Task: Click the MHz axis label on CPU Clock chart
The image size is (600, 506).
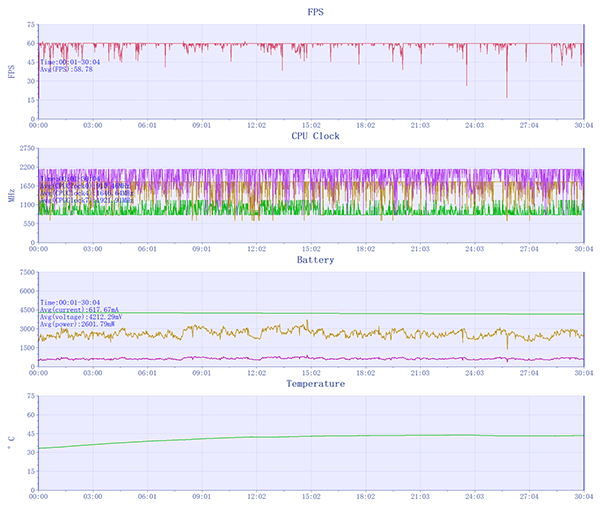Action: coord(11,195)
